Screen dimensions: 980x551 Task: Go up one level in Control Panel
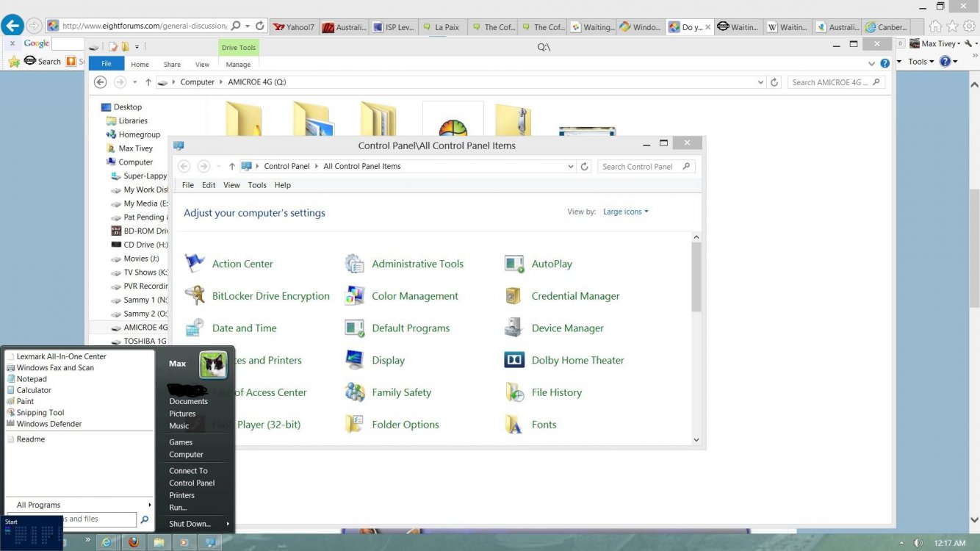tap(232, 167)
